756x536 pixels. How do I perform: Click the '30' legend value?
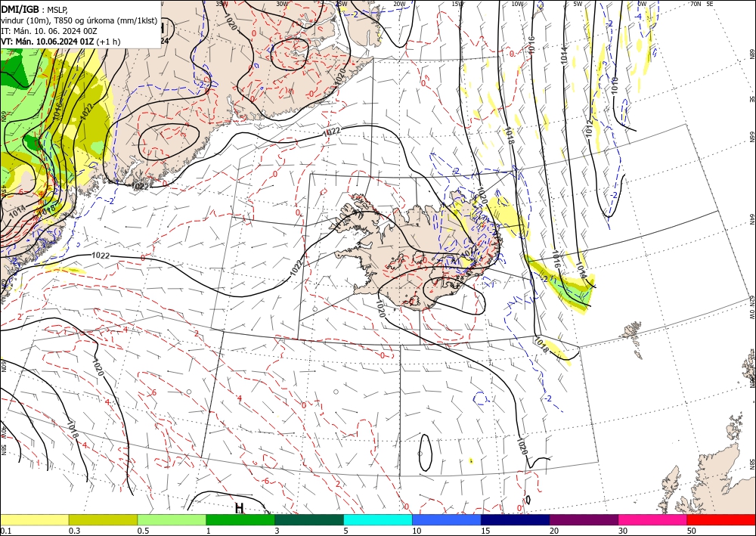pyautogui.click(x=623, y=531)
